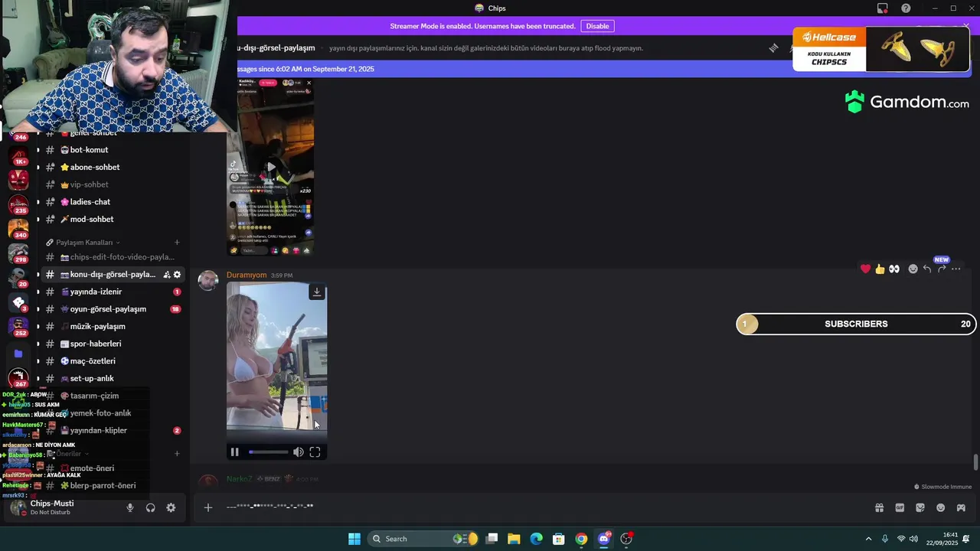Download the posted video attachment
Screen dimensions: 980x551
(x=316, y=292)
